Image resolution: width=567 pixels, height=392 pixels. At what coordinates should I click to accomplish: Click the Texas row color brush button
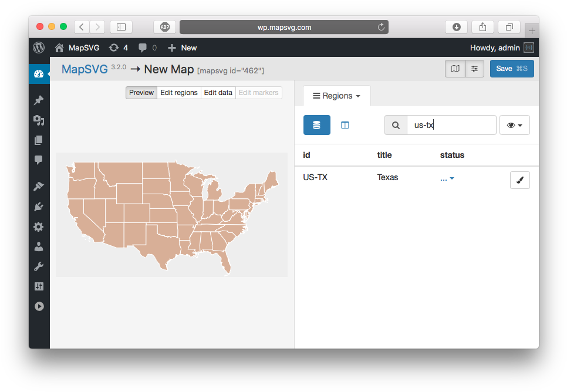coord(520,180)
